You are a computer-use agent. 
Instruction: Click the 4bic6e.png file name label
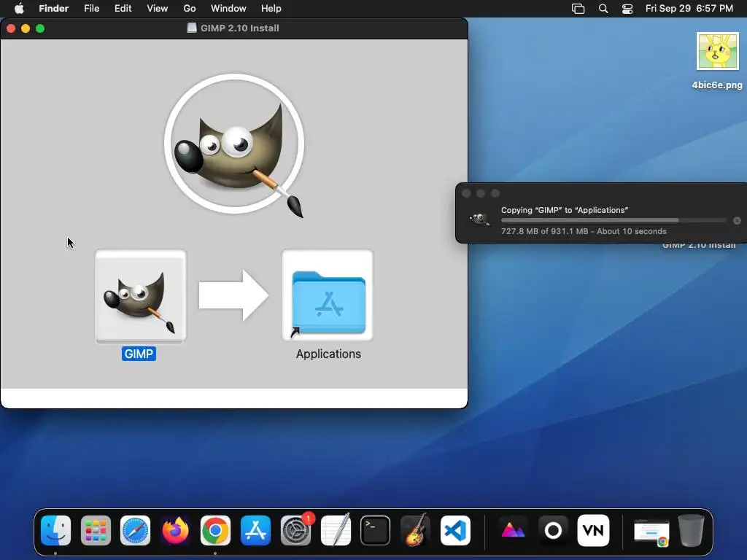pos(717,85)
